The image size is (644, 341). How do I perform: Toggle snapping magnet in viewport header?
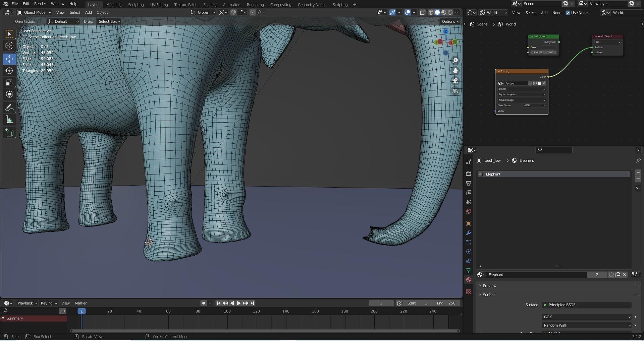[233, 12]
